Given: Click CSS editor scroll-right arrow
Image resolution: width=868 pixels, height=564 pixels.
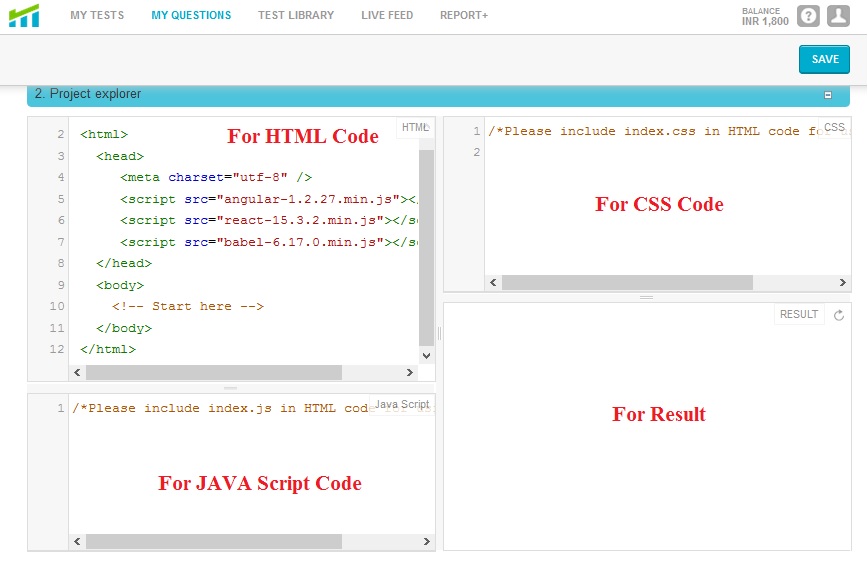Looking at the screenshot, I should tap(843, 283).
